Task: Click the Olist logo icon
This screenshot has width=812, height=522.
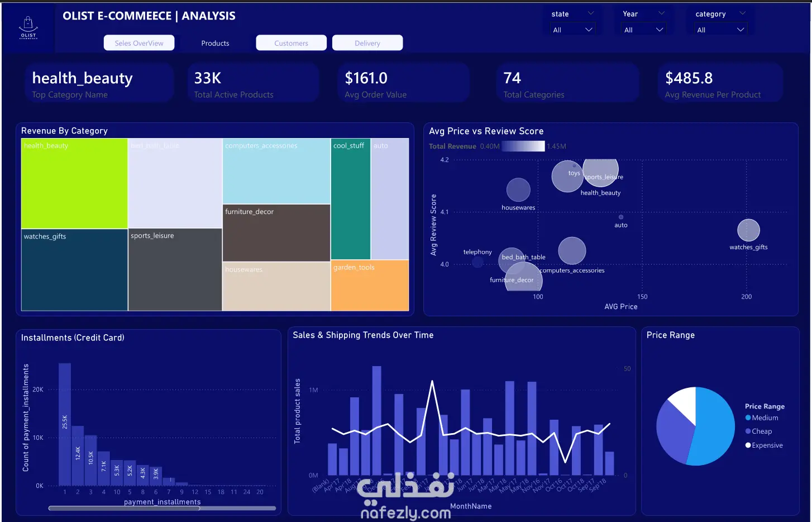Action: click(x=28, y=27)
